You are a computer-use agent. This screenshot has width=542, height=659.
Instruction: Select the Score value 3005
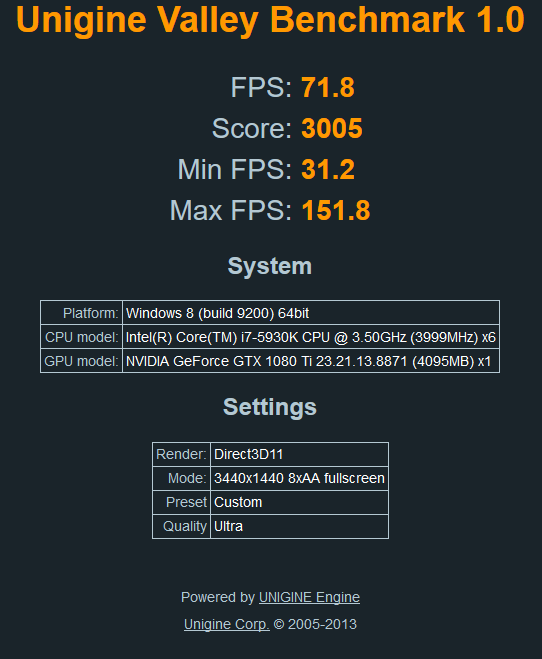(332, 128)
